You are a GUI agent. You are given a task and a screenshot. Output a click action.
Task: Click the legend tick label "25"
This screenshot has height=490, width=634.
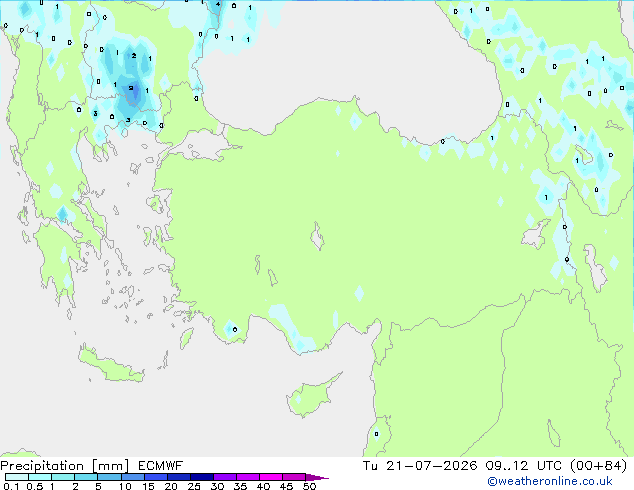click(x=194, y=486)
